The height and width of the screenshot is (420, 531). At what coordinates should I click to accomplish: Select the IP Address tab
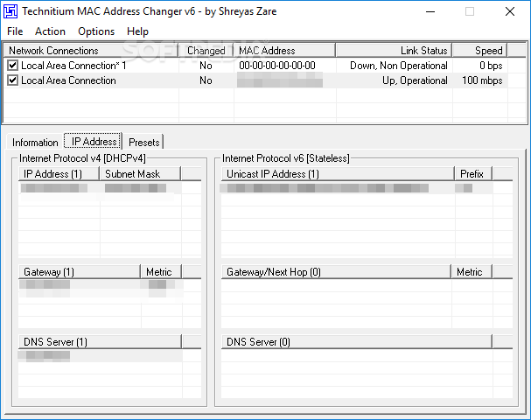pyautogui.click(x=94, y=141)
